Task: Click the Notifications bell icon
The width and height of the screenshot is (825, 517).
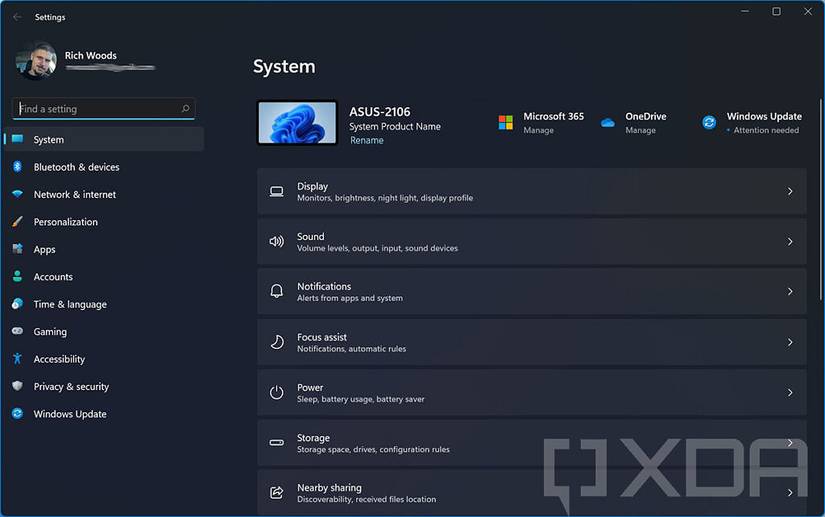Action: pyautogui.click(x=277, y=291)
